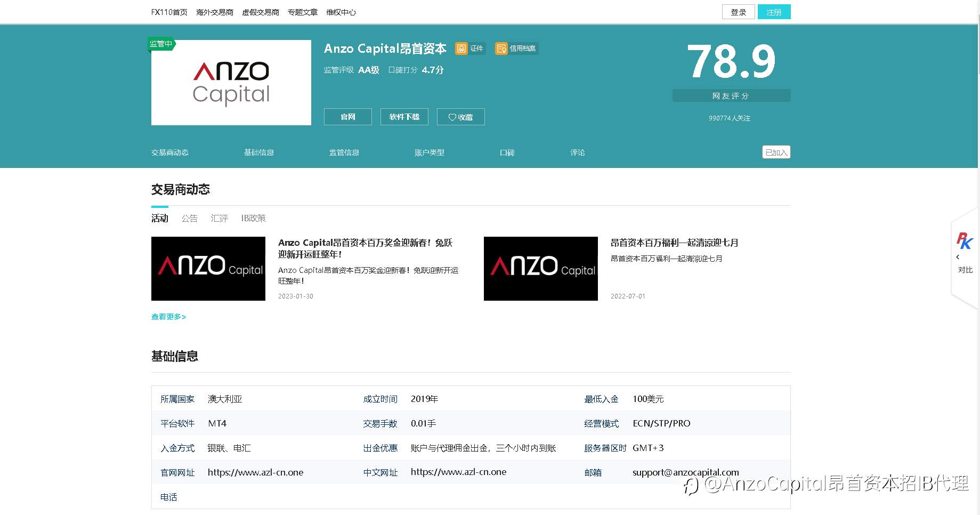Jump to 基础信息 section tab
The width and height of the screenshot is (980, 515).
pyautogui.click(x=259, y=152)
